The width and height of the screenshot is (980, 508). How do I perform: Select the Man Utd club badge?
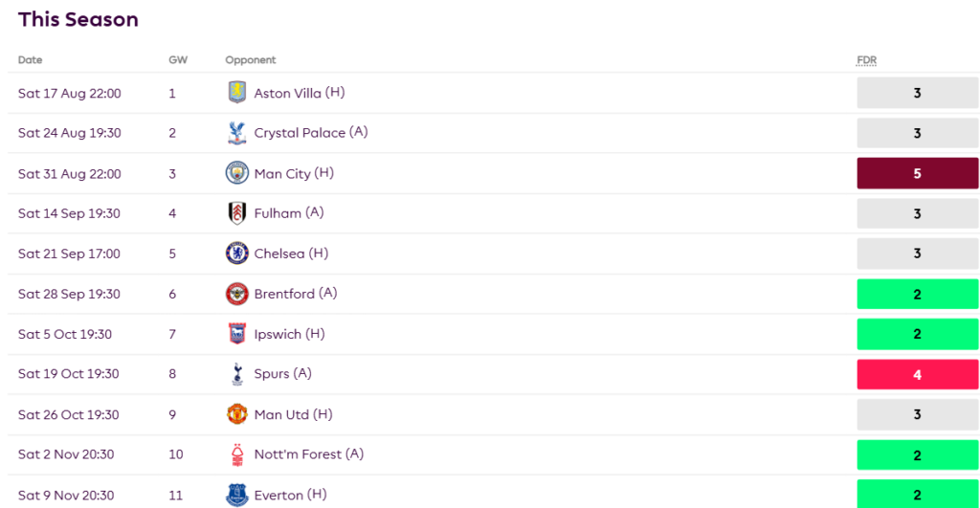[x=236, y=414]
